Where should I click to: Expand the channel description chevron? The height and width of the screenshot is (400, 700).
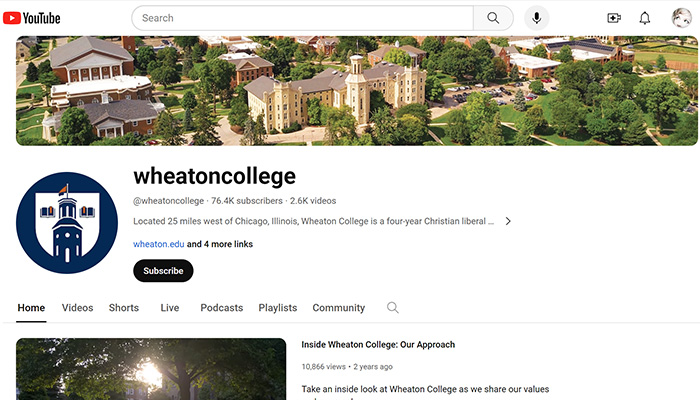pos(508,221)
